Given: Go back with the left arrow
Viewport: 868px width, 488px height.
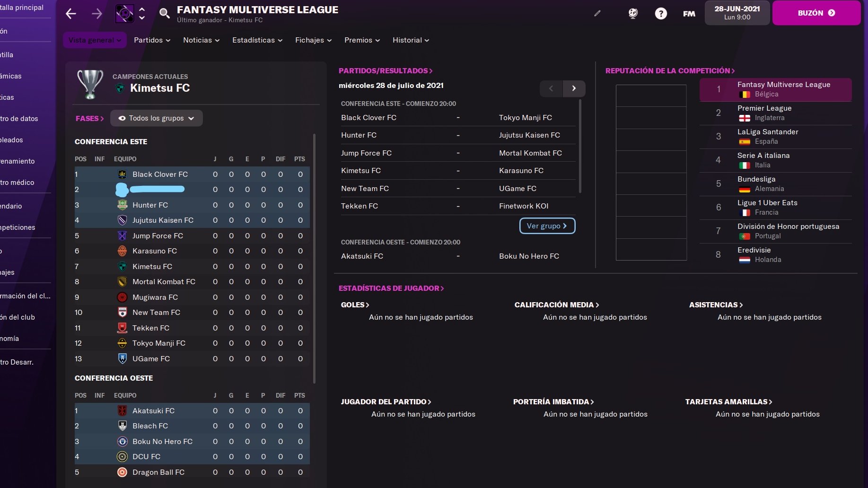Looking at the screenshot, I should (71, 14).
